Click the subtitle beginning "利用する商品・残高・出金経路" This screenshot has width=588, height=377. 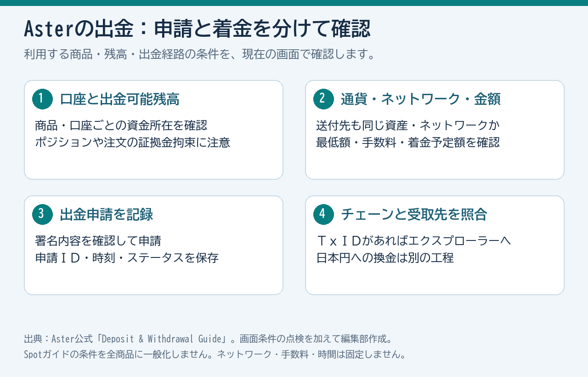[x=200, y=54]
